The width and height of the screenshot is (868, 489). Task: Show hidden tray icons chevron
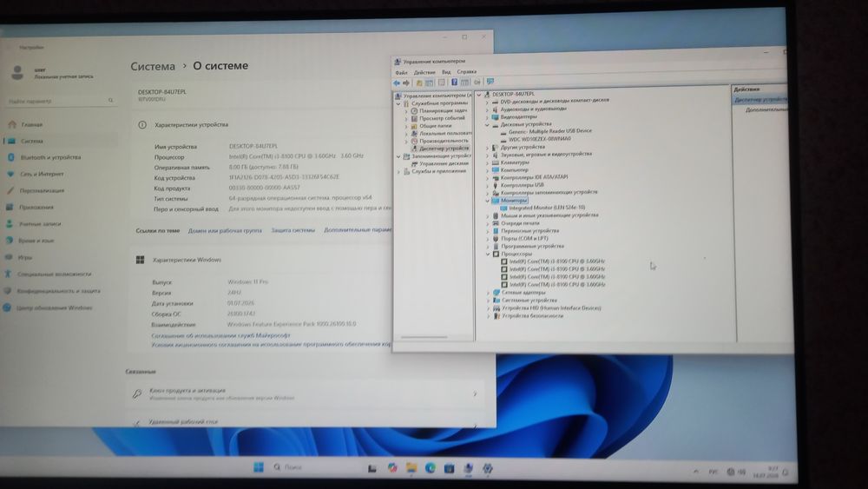click(x=696, y=472)
